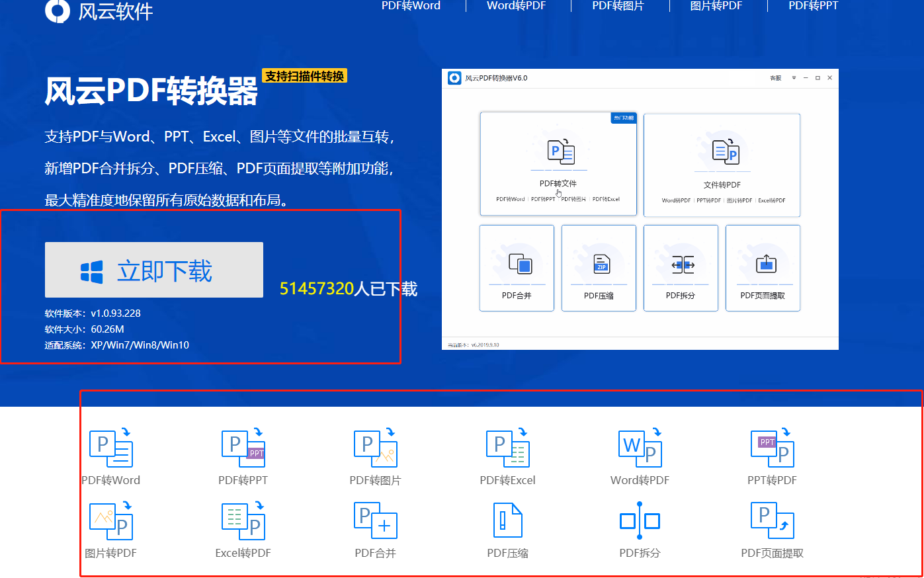The image size is (924, 578).
Task: Click the 热门功能 corner tag on the PDF转文件 card
Action: coord(624,118)
